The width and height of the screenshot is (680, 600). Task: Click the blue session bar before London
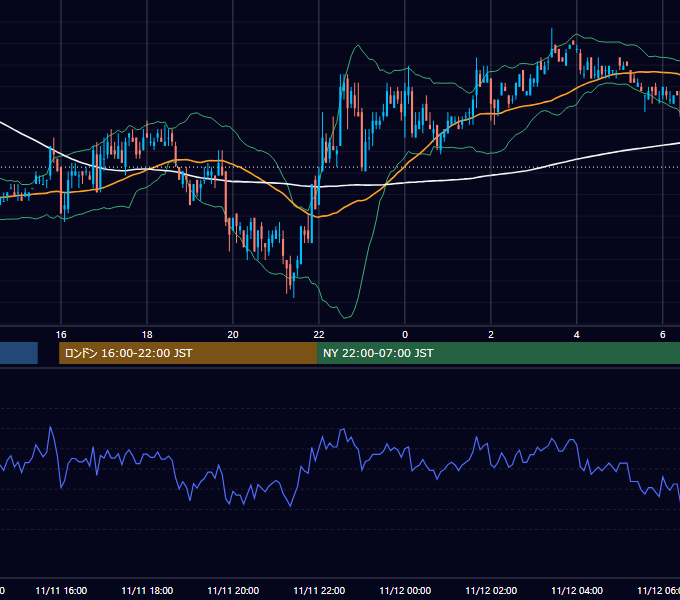19,353
